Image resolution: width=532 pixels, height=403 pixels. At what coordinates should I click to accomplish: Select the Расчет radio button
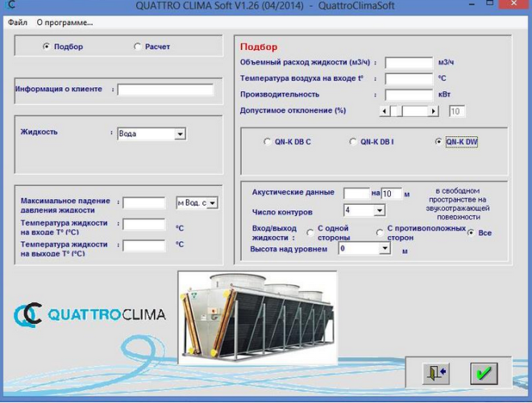click(138, 47)
